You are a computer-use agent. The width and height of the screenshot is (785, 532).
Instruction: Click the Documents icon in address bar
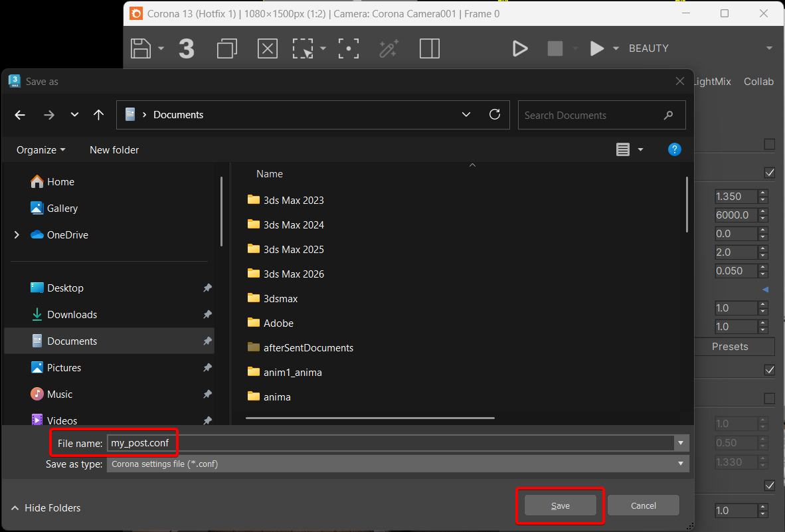point(130,115)
